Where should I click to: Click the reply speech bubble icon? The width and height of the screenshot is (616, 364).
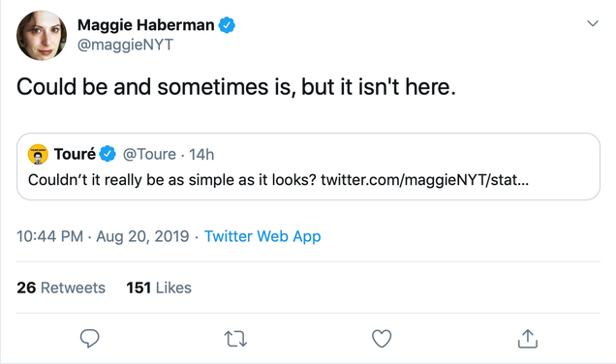89,339
